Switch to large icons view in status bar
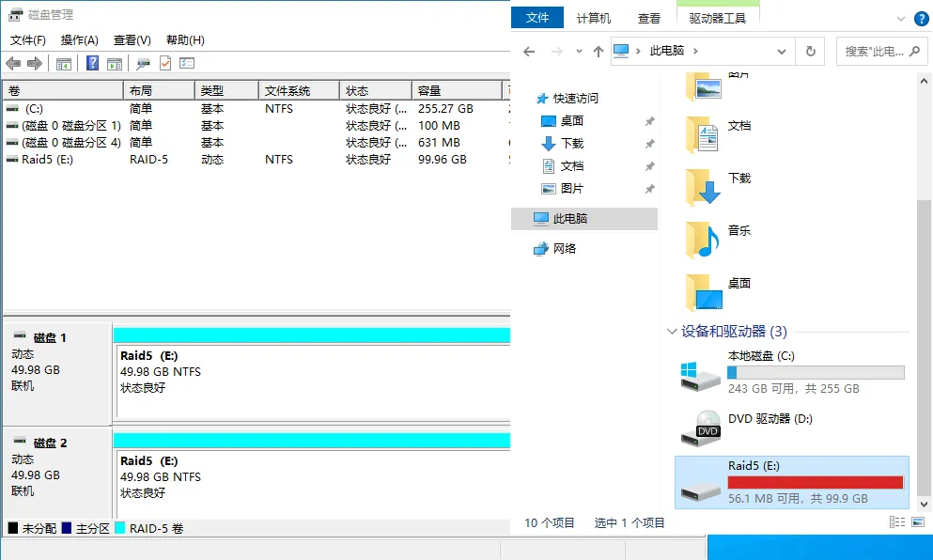933x560 pixels. (x=918, y=522)
